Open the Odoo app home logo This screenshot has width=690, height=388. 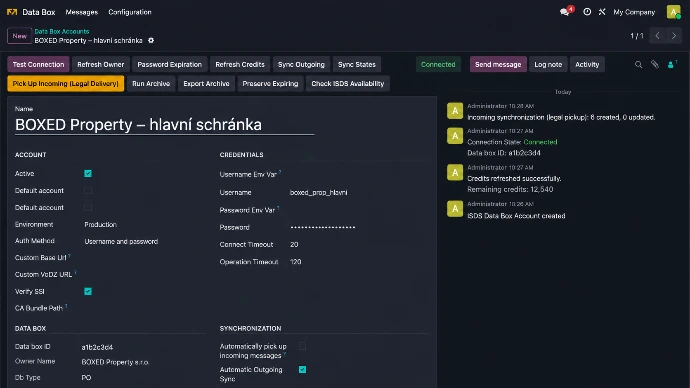click(x=12, y=12)
